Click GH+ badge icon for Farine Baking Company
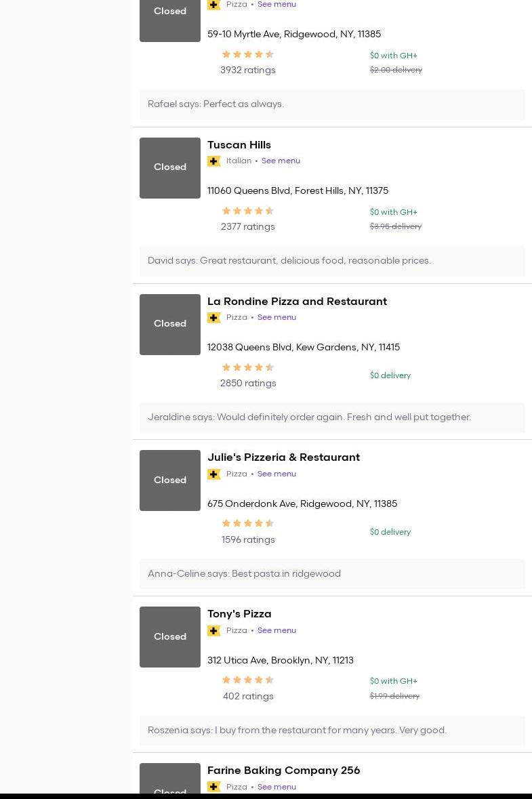Viewport: 532px width, 799px height. pyautogui.click(x=214, y=787)
